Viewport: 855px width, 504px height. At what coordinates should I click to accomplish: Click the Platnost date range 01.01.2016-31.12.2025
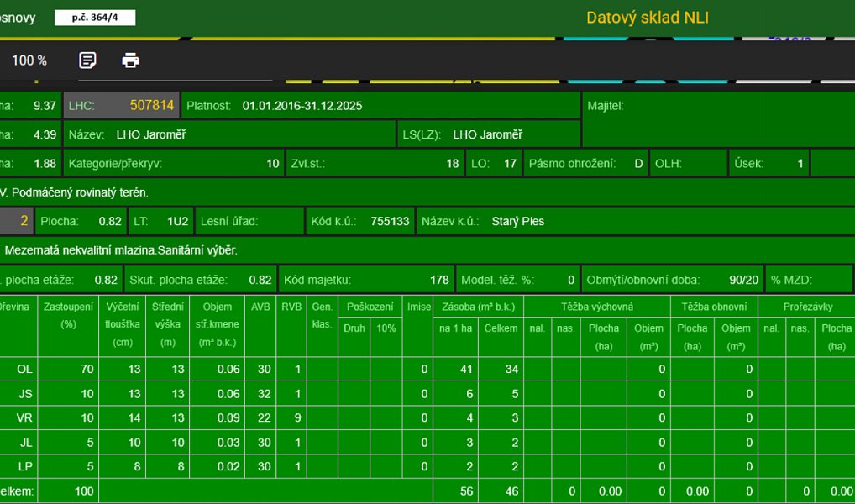(x=302, y=106)
